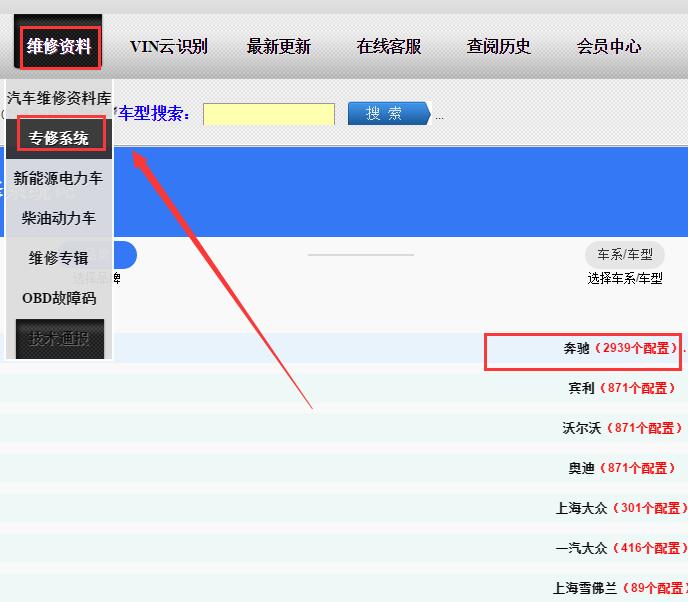Open 沃尔沃 (871个配置) brand link
688x602 pixels.
(622, 428)
